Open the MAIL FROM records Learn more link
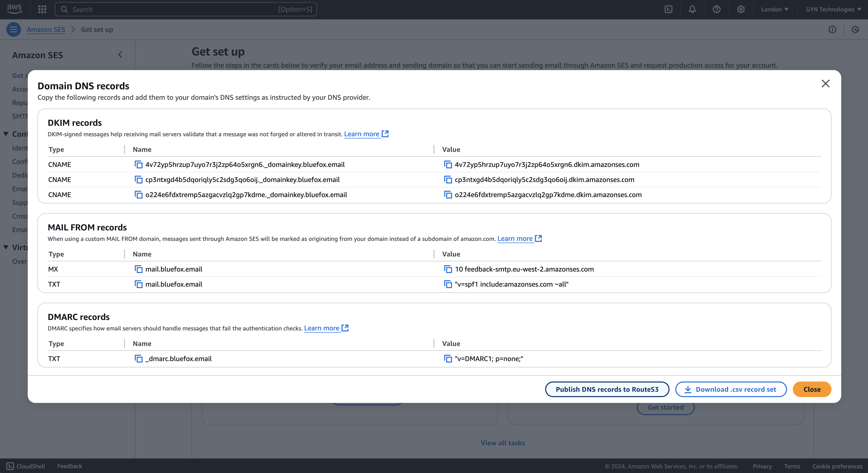 tap(520, 239)
